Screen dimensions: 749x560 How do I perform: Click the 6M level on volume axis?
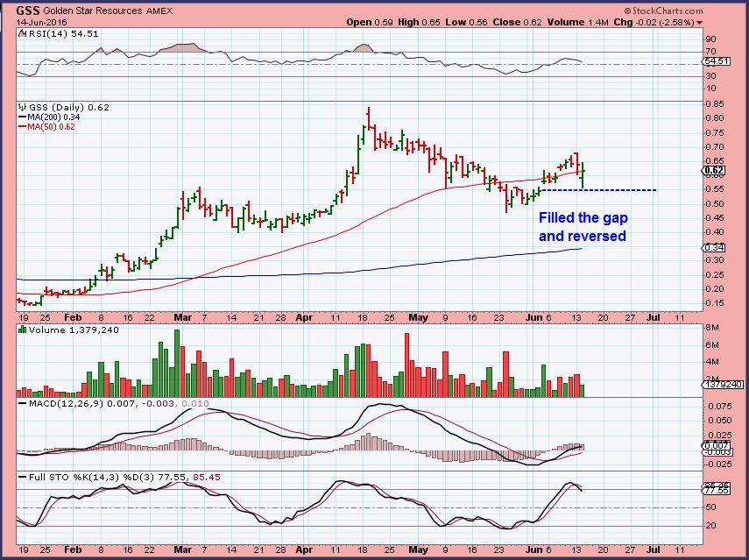click(x=713, y=345)
